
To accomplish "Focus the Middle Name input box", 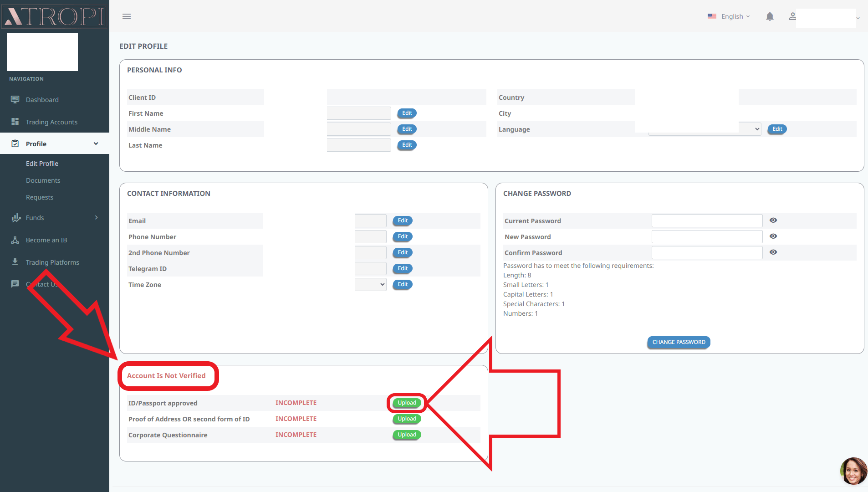I will click(x=359, y=129).
